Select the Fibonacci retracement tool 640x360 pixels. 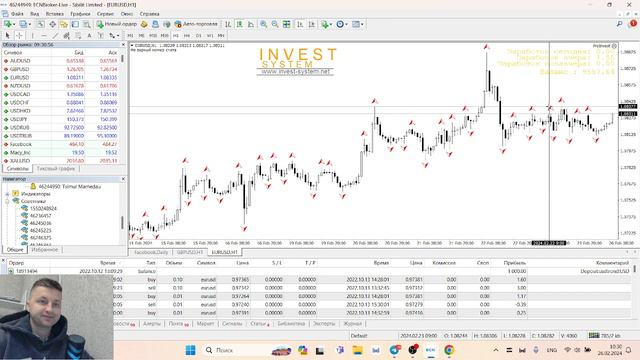78,36
